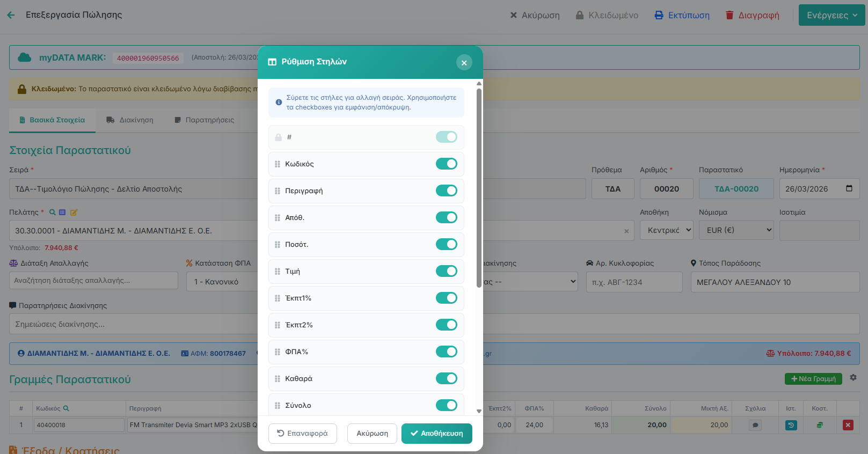
Task: Click the drag handle for Τιμή
Action: coord(278,272)
